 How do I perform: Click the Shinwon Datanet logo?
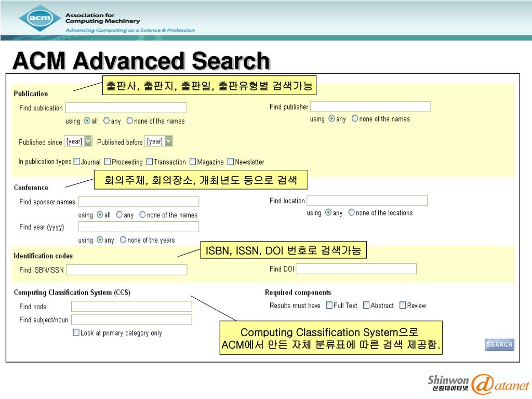pos(478,384)
